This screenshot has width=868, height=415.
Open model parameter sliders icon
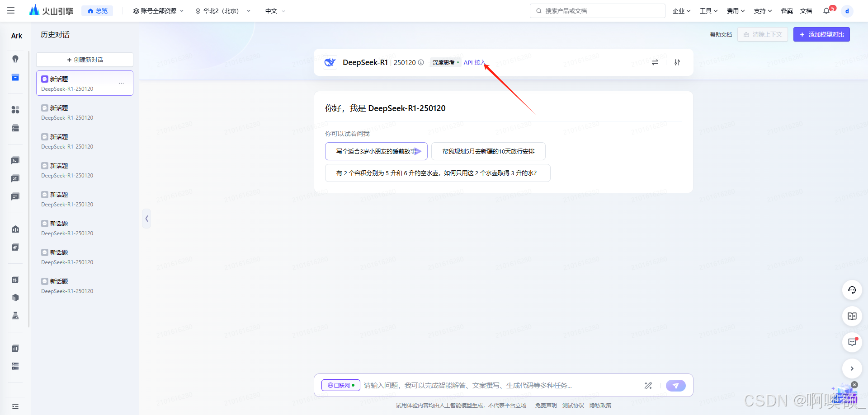(x=677, y=62)
